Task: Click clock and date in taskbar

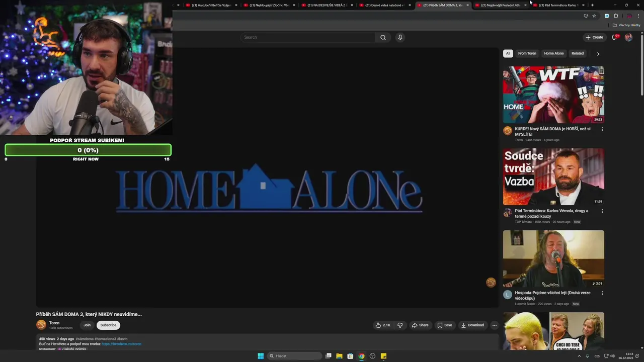Action: tap(626, 356)
